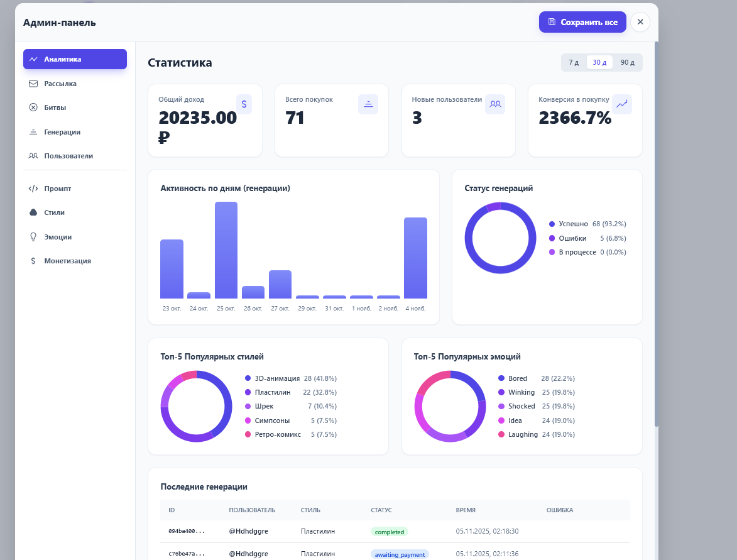
Task: Click the 4 нояб. bar in activity chart
Action: coord(415,258)
